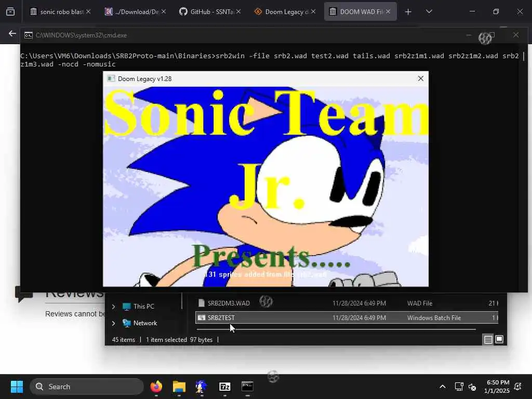Open the clock showing 6:50 PM
This screenshot has height=399, width=532.
[x=497, y=387]
